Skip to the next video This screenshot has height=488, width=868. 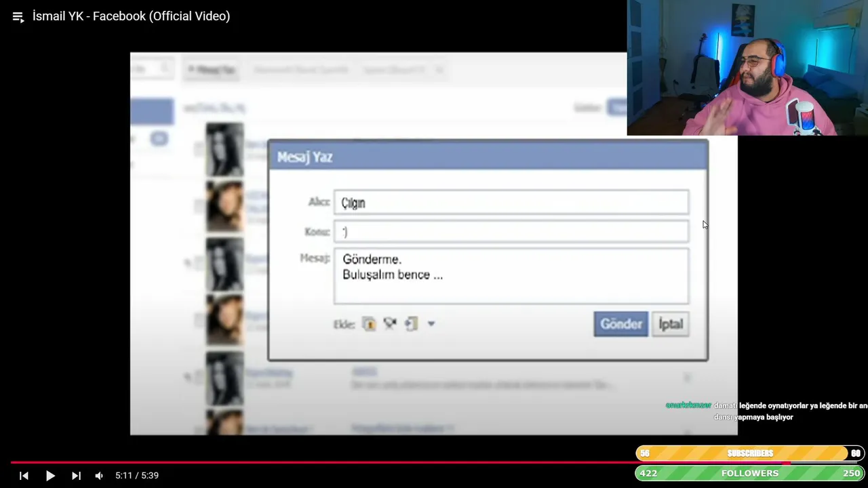[76, 476]
